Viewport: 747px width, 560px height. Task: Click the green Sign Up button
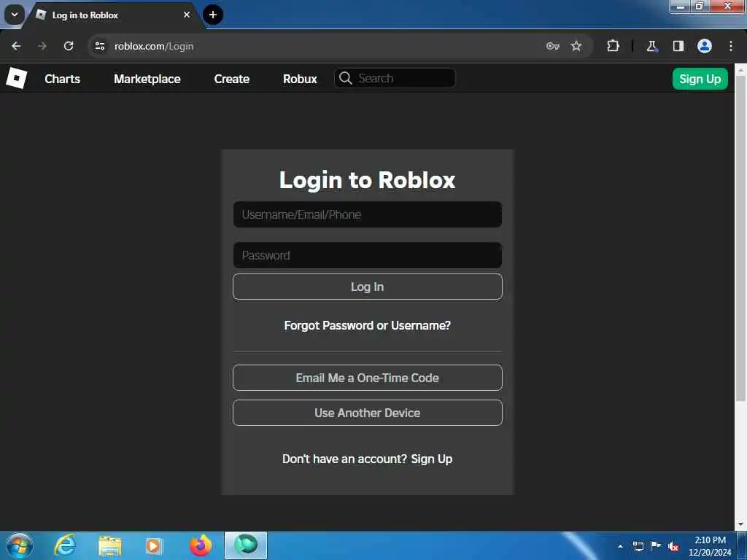(700, 79)
